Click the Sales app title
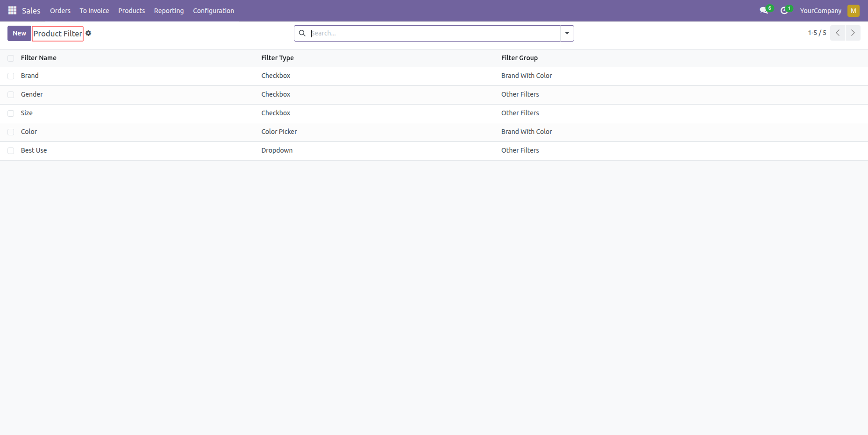The height and width of the screenshot is (435, 868). [x=31, y=10]
